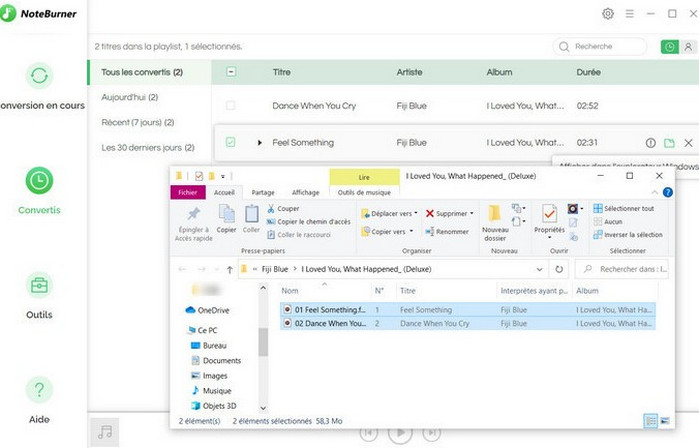This screenshot has width=699, height=448.
Task: Select 02 Dance When You file
Action: coord(468,323)
